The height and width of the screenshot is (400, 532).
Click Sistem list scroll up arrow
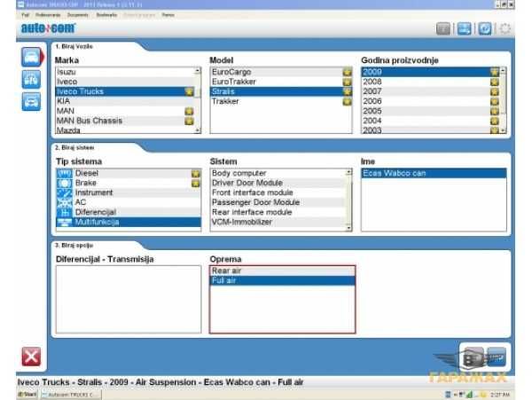click(x=348, y=172)
